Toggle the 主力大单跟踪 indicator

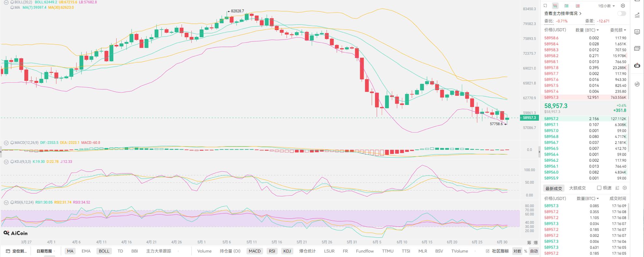(x=159, y=251)
